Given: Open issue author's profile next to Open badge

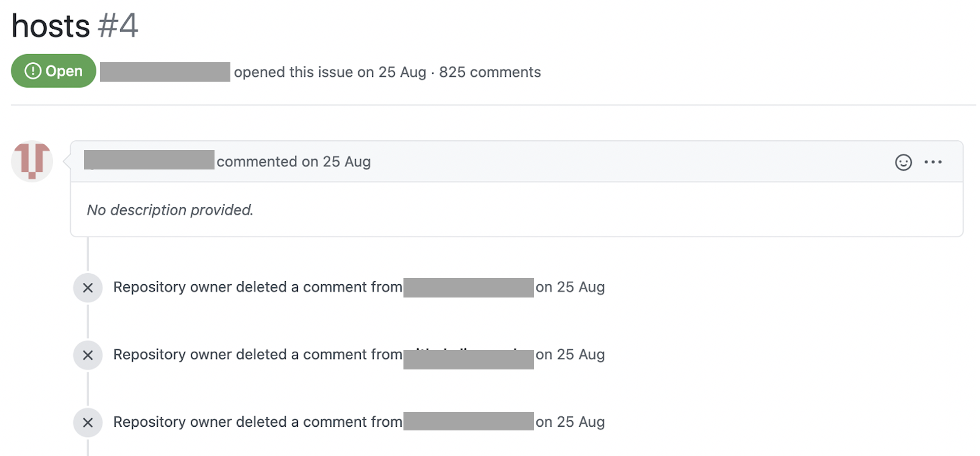Looking at the screenshot, I should 165,72.
